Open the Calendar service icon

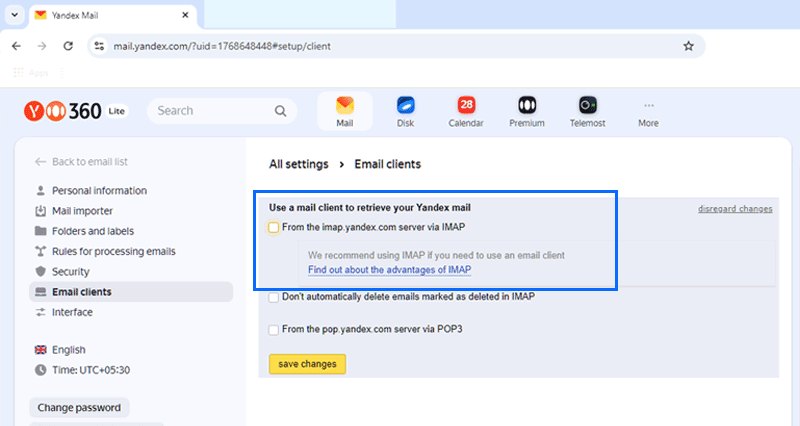pyautogui.click(x=466, y=111)
